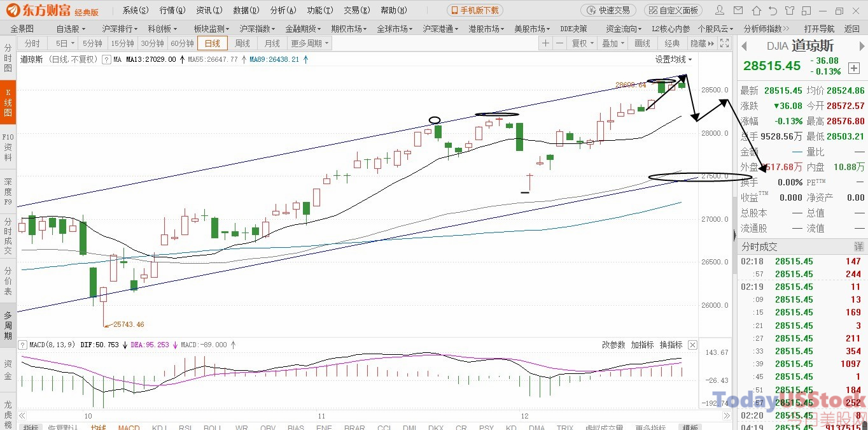Toggle 隐藏 side panel
This screenshot has width=868, height=430.
(x=701, y=43)
